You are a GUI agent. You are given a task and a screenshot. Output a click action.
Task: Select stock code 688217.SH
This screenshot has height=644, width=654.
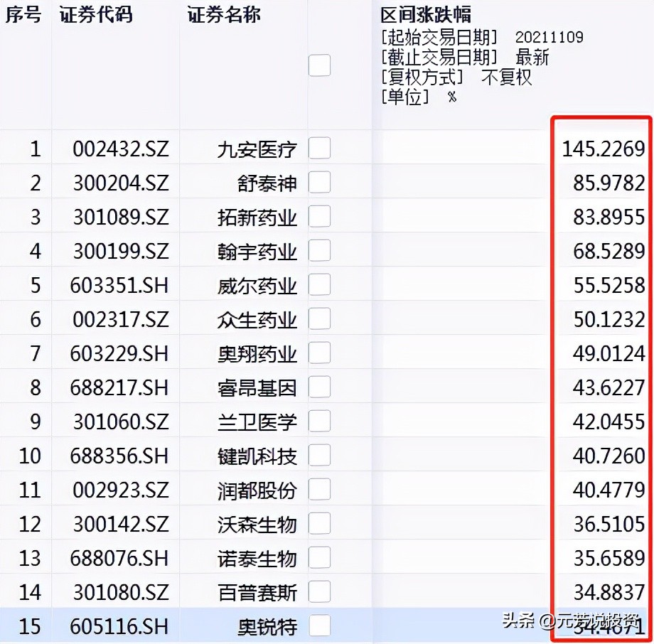(x=119, y=388)
